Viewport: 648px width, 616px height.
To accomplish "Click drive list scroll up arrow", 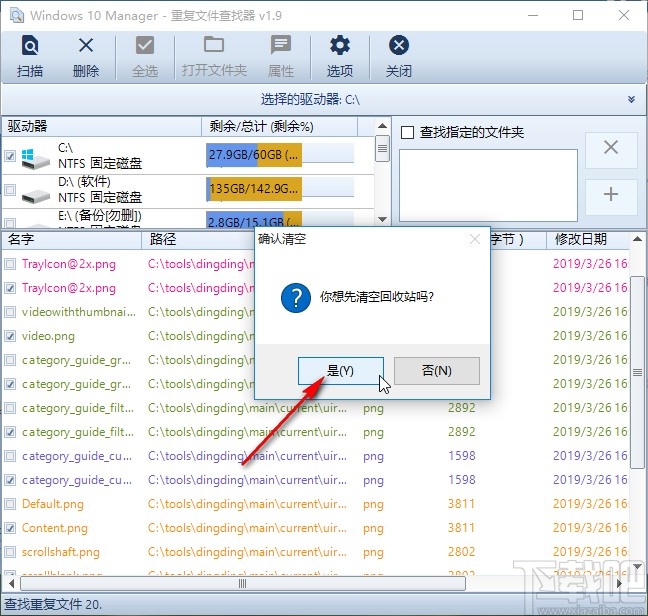I will 382,126.
